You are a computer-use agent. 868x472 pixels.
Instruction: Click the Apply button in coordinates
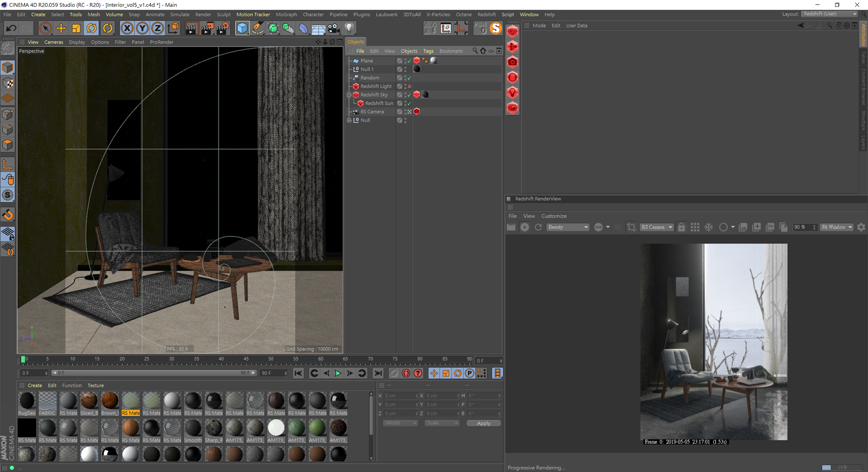point(483,423)
